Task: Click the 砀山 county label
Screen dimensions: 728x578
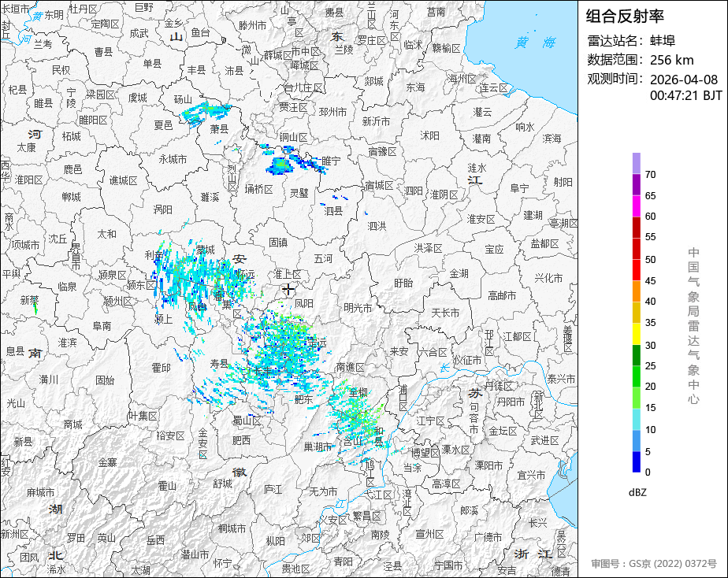Action: pyautogui.click(x=183, y=99)
